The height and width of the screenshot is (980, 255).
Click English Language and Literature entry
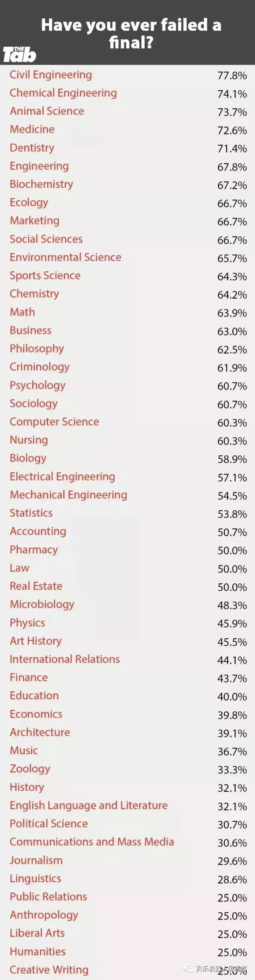coord(89,806)
